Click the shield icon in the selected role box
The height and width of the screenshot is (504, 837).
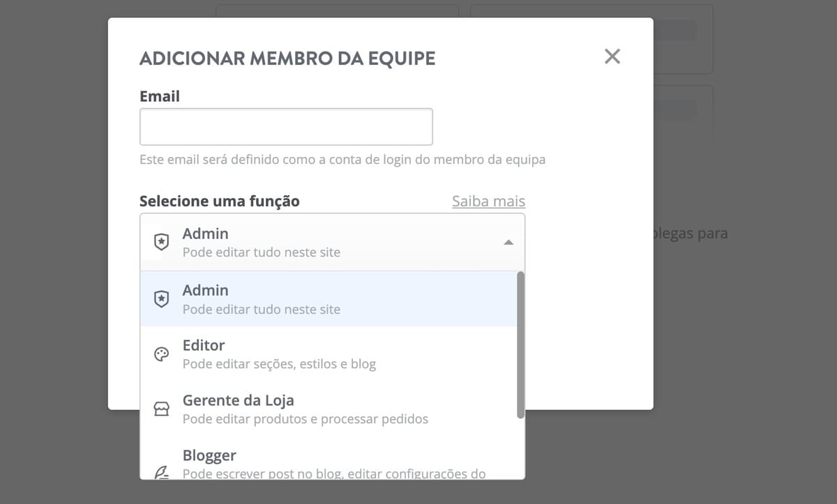[161, 242]
